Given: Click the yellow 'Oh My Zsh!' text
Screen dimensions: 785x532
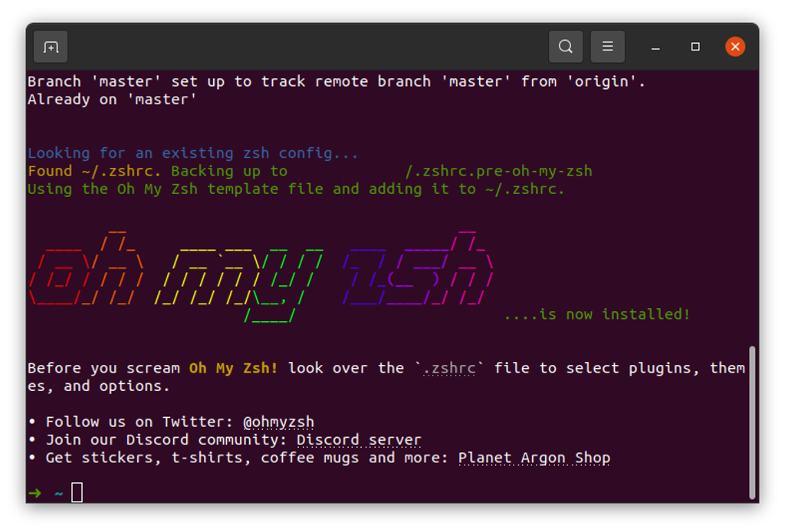Looking at the screenshot, I should tap(233, 369).
